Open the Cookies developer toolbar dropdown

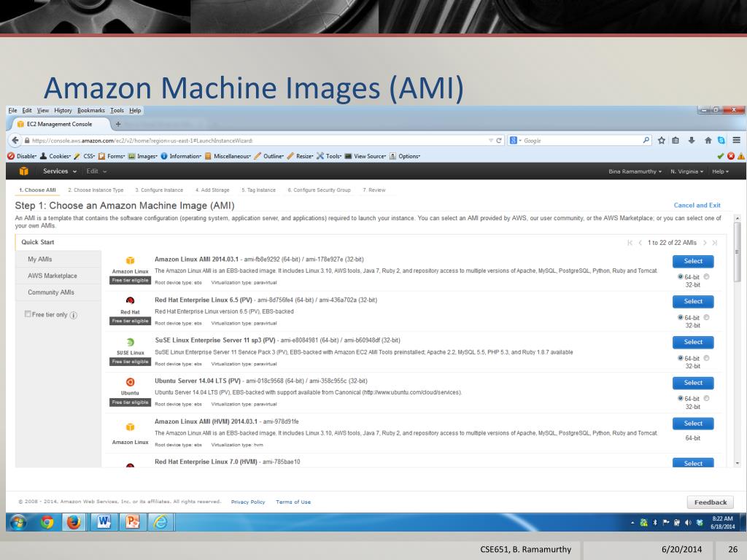(55, 156)
